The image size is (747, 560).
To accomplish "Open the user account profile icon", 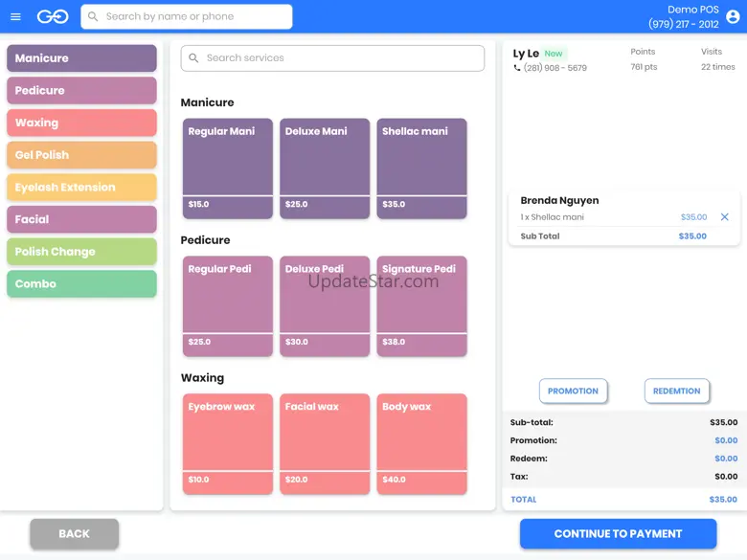I will 734,17.
